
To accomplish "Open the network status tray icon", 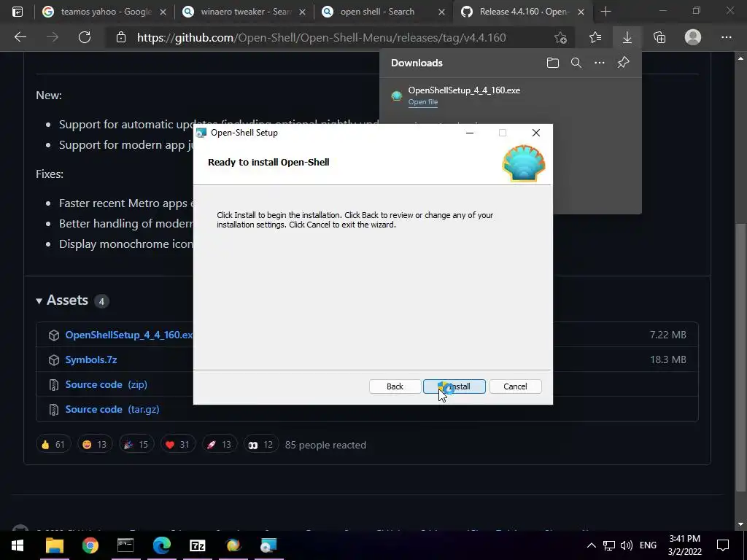I will [x=609, y=545].
